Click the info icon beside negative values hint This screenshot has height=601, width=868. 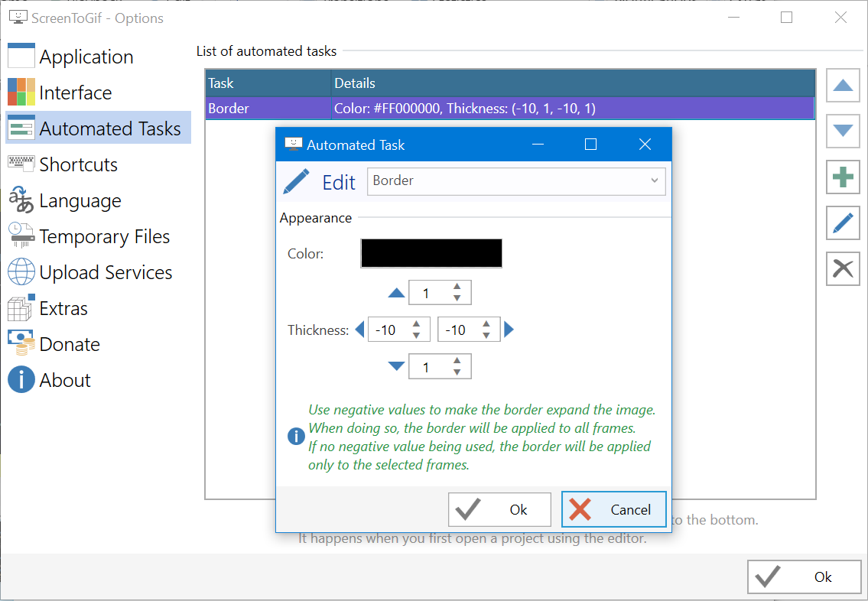(x=296, y=437)
